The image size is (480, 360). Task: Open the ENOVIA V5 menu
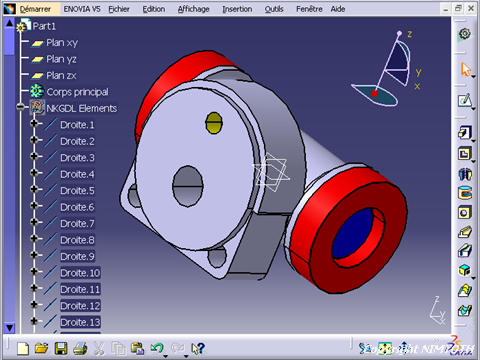(82, 9)
